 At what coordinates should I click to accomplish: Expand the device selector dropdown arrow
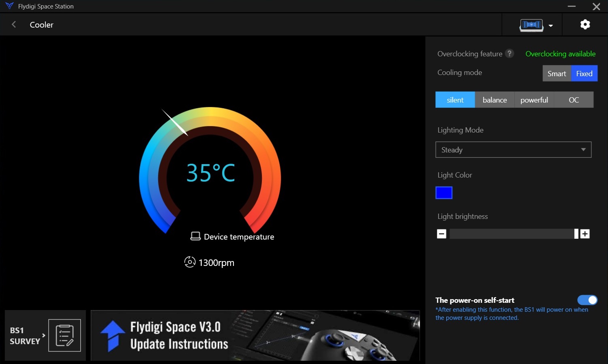coord(550,26)
